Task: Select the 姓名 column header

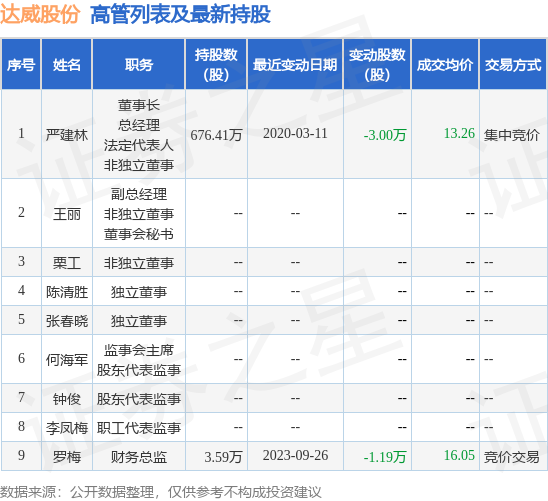Action: 67,65
